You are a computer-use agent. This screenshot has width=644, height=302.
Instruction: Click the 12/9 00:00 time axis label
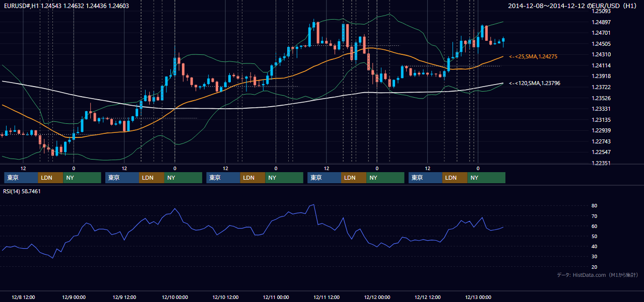(74, 297)
